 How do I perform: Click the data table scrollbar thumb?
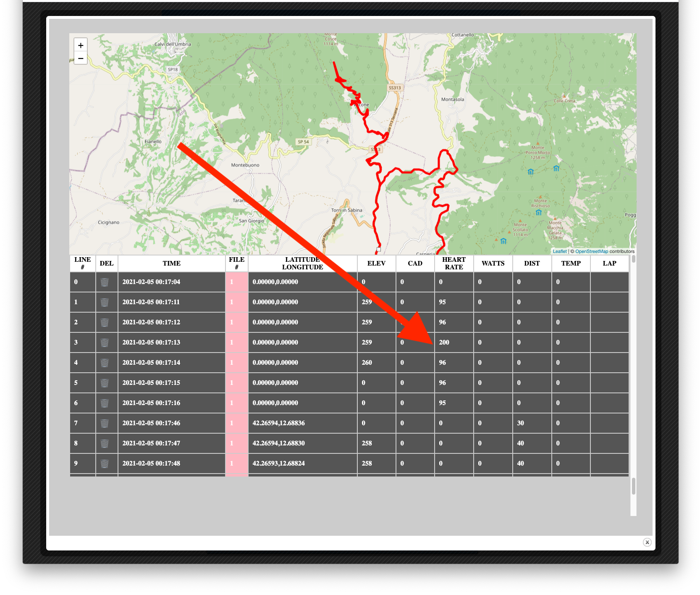633,259
